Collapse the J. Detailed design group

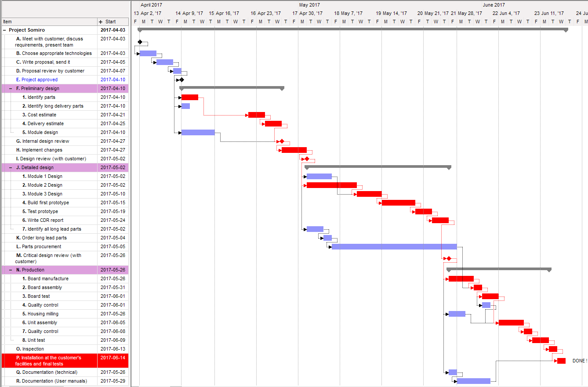click(11, 167)
